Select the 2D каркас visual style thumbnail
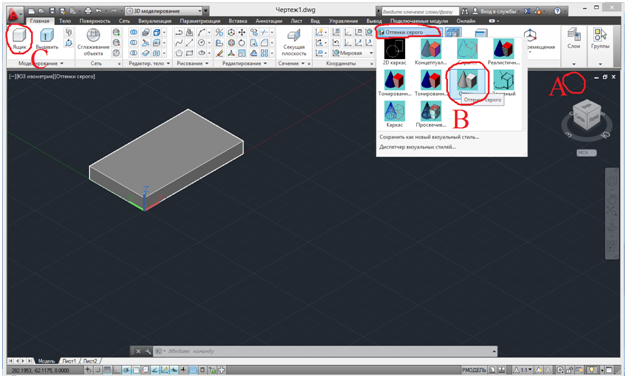Screen dimensions: 628x376 tap(394, 51)
